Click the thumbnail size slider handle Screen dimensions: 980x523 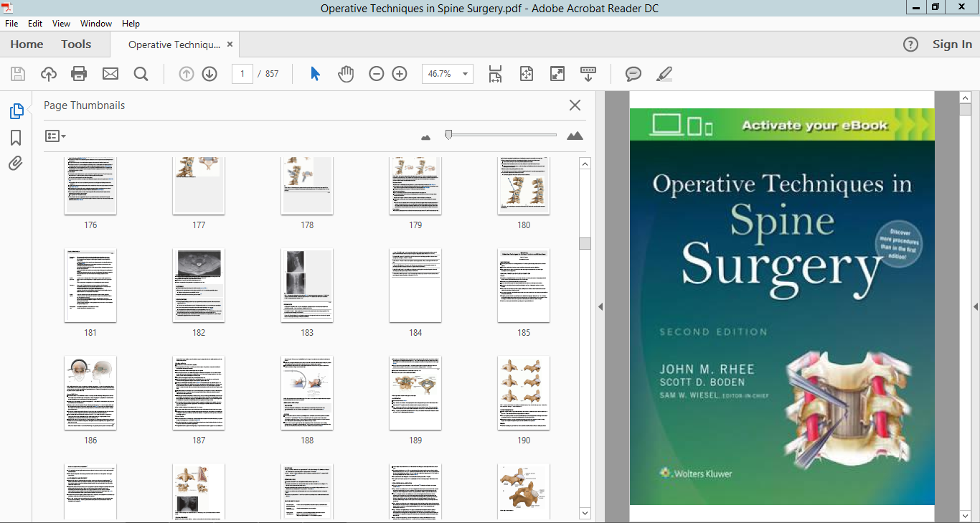[x=448, y=134]
